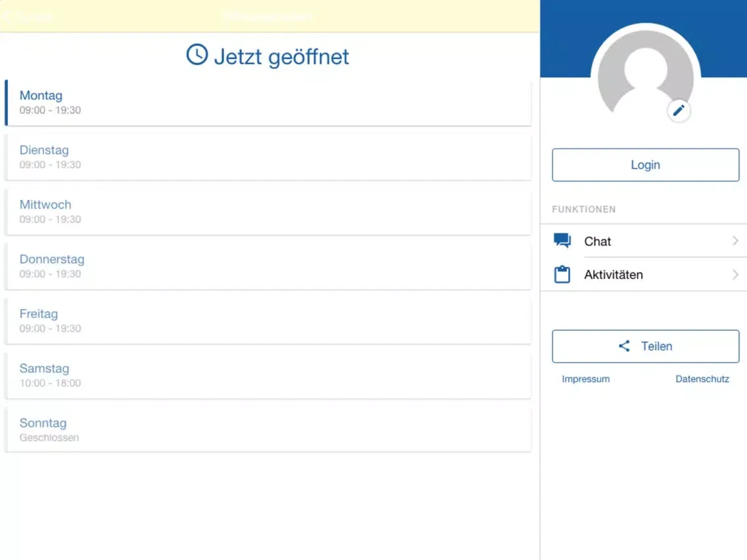The image size is (747, 560).
Task: Select the Freitag opening hours row
Action: [x=268, y=321]
